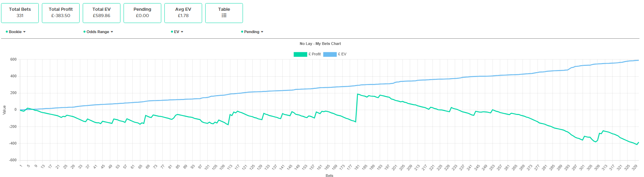Open the Pending filter dropdown
The image size is (644, 177).
252,32
